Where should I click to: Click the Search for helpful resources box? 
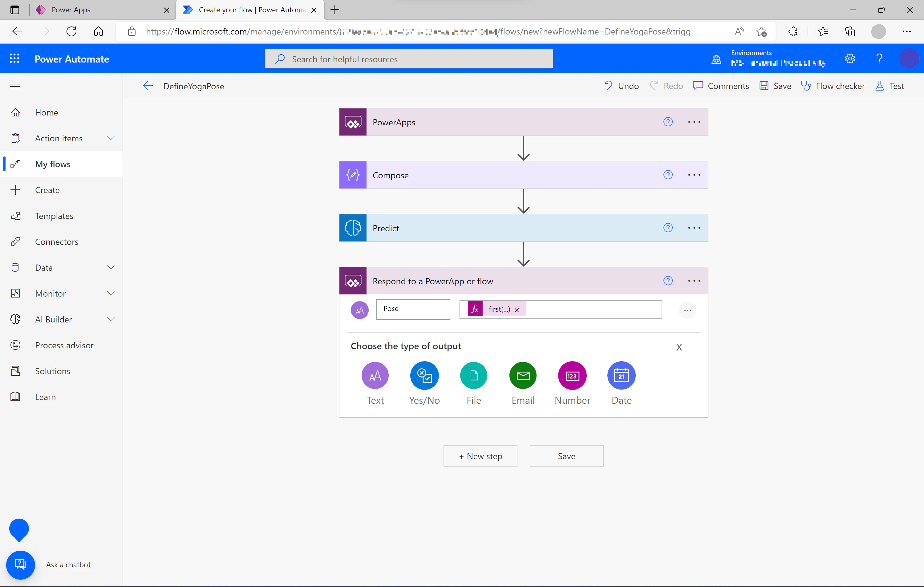point(409,59)
